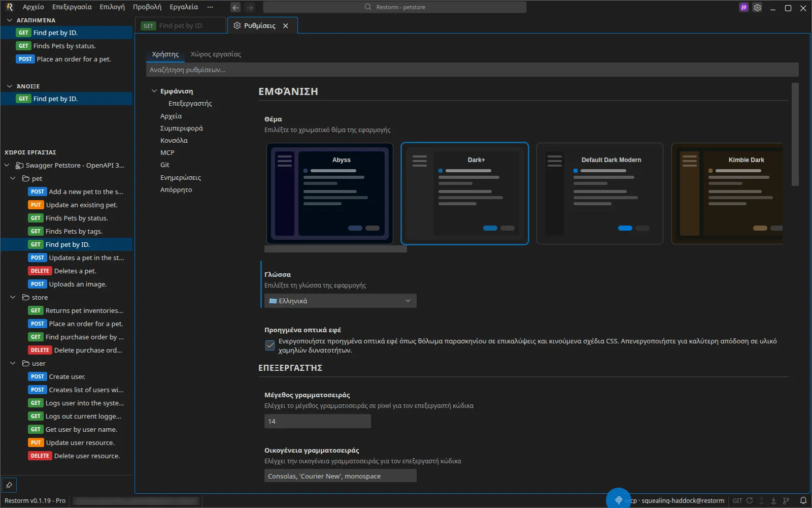Go to the Επεξεργαστής settings category
Screen dimensions: 812x508
click(190, 103)
